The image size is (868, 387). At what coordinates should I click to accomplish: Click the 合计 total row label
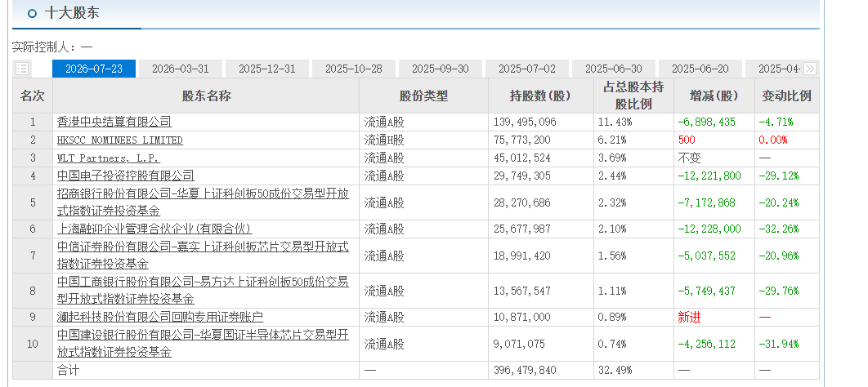point(68,371)
